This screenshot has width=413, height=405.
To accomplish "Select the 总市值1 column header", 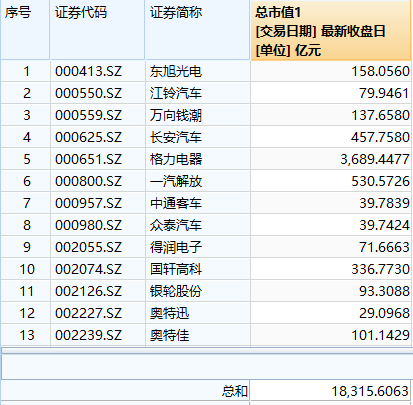I will pos(331,30).
